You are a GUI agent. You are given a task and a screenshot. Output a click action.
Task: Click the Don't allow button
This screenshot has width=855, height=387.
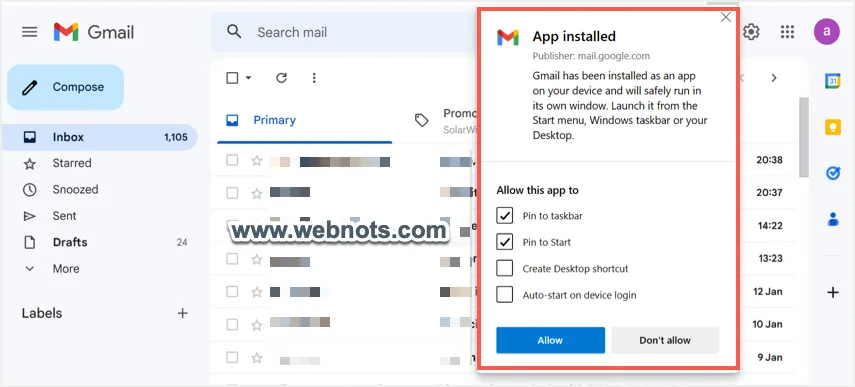(x=665, y=340)
